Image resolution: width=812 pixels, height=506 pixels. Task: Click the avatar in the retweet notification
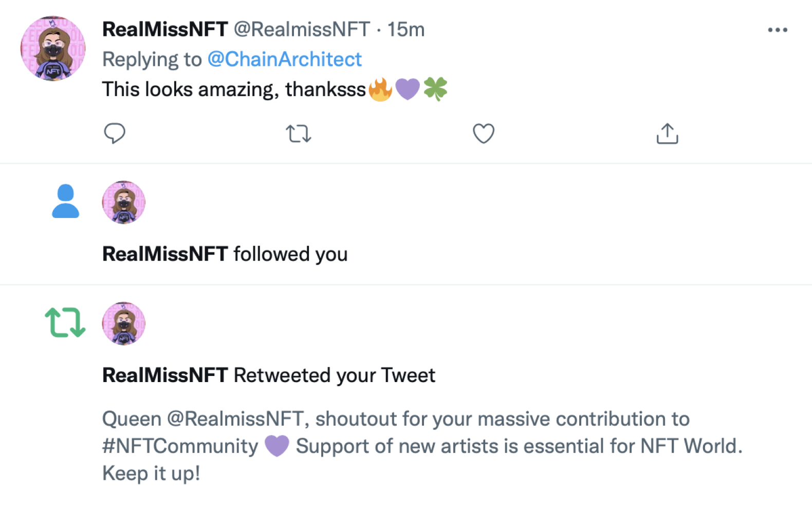pyautogui.click(x=124, y=323)
